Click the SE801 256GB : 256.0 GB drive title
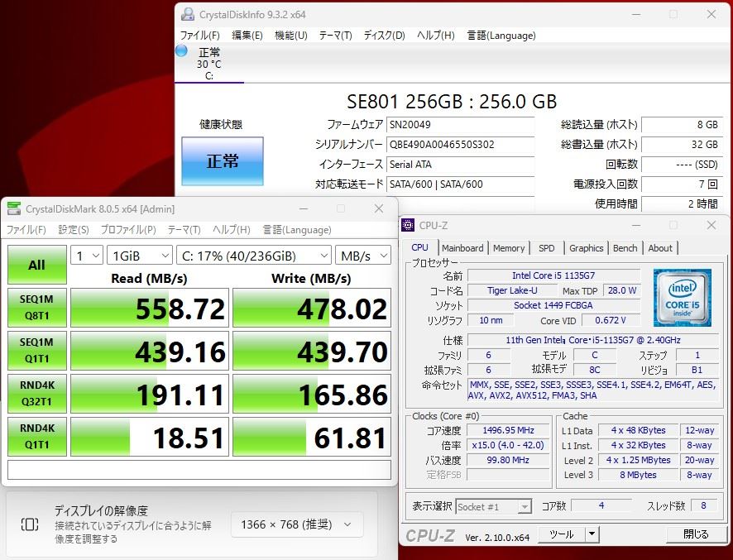Screen dimensions: 733x560 point(452,102)
